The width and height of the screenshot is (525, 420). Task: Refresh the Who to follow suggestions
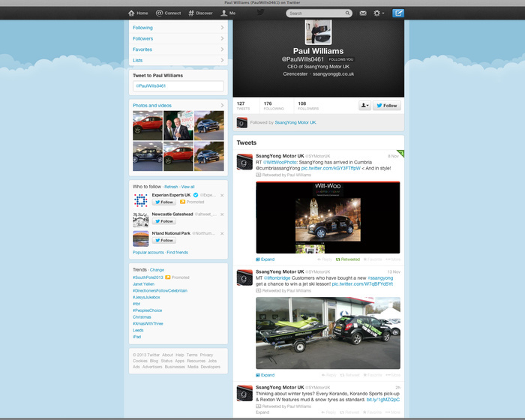(171, 187)
